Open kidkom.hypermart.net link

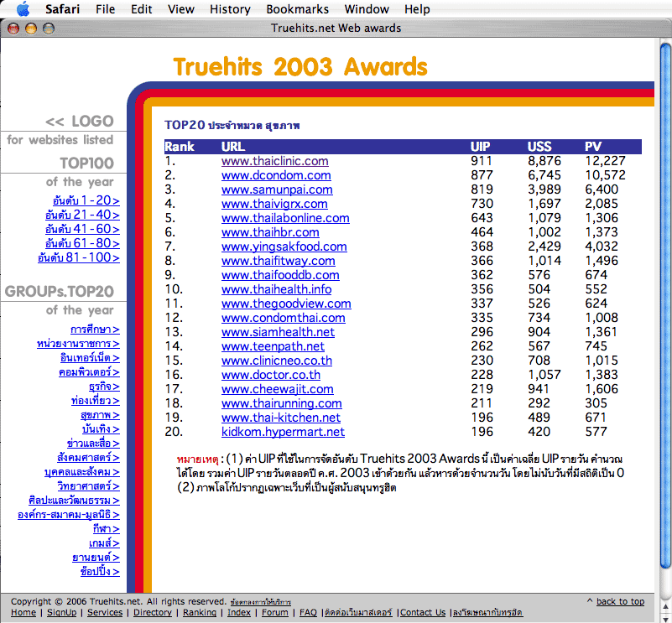coord(283,432)
